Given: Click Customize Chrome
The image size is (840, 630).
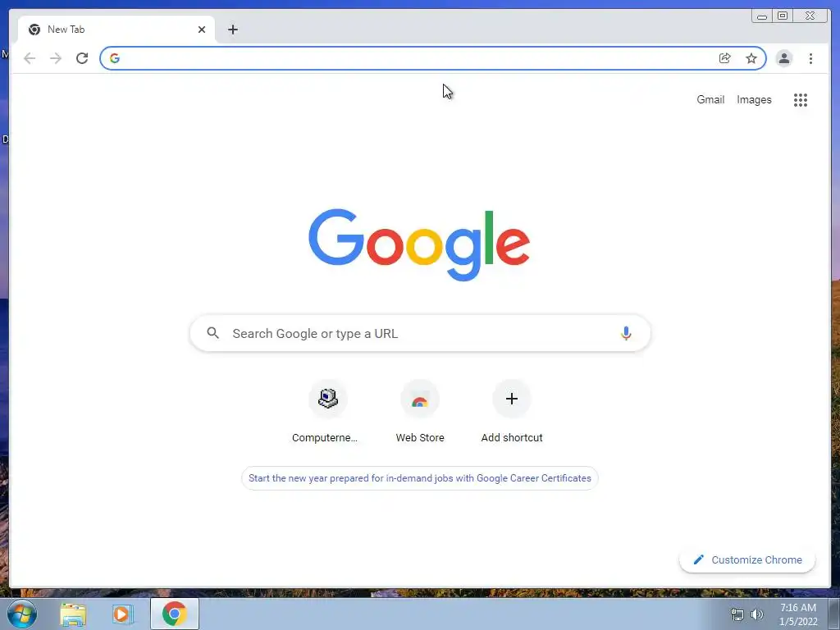Looking at the screenshot, I should (747, 559).
